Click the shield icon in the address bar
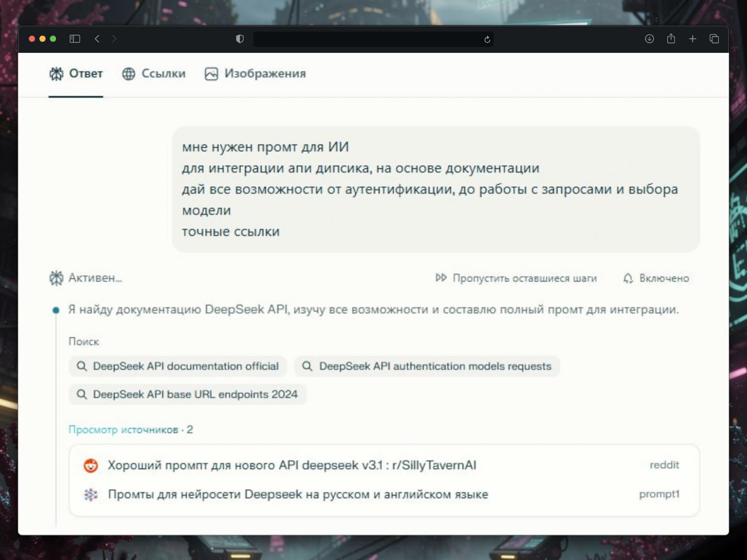747x560 pixels. [239, 39]
